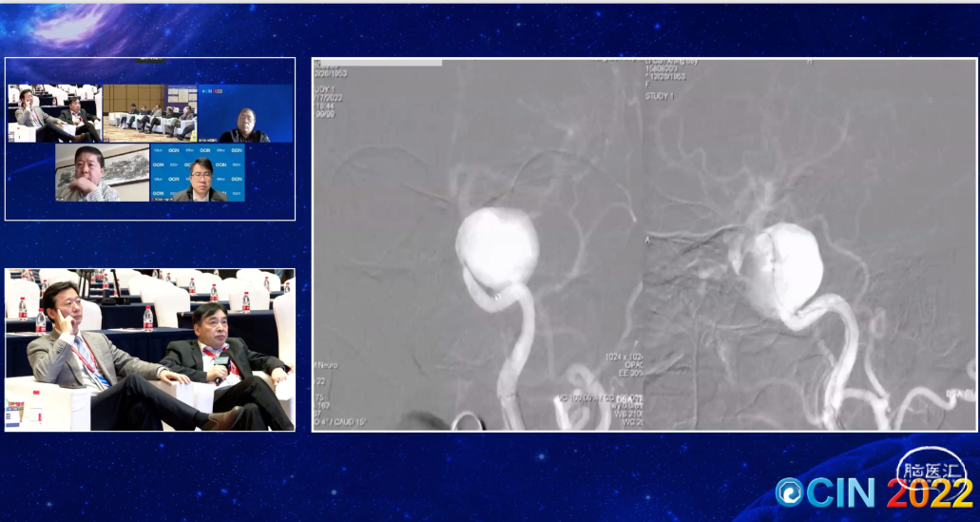980x522 pixels.
Task: Click the '12/28/1953' date on right angiogram
Action: coord(667,76)
